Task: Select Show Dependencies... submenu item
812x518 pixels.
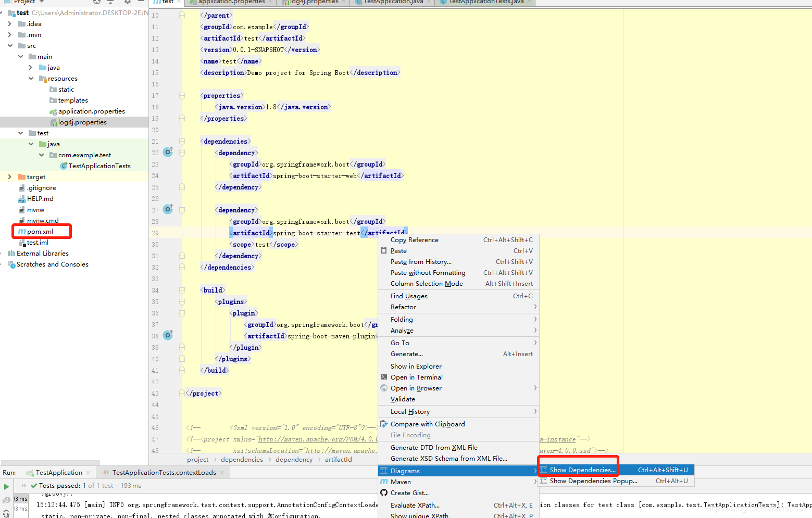Action: pos(616,470)
